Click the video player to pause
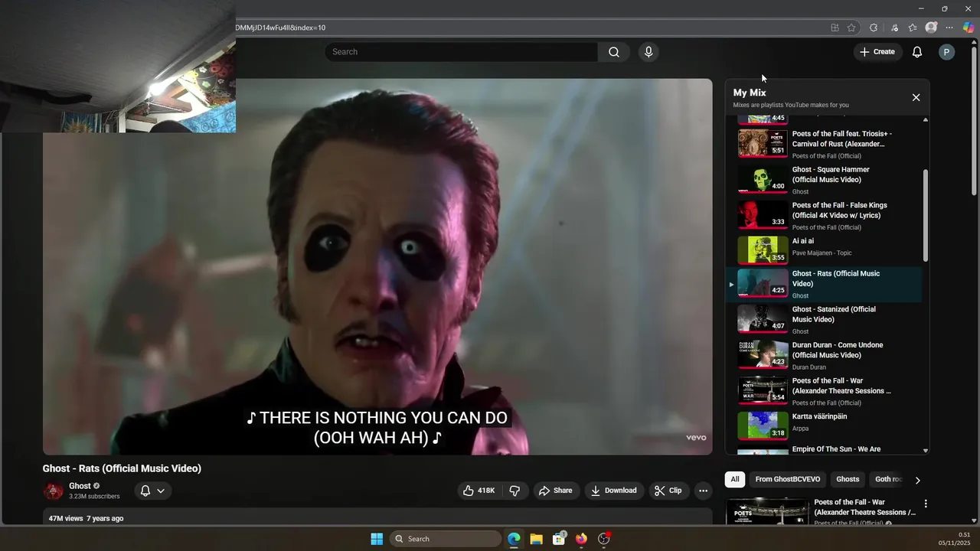980x551 pixels. click(377, 266)
